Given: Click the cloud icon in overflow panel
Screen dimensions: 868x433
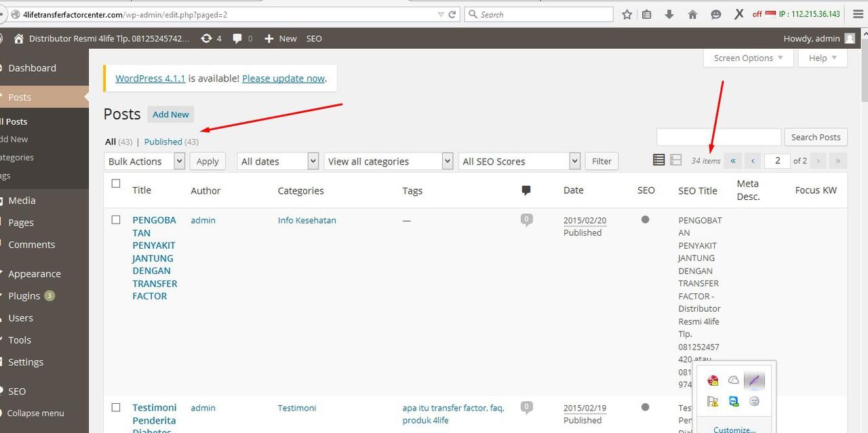Looking at the screenshot, I should click(x=733, y=381).
